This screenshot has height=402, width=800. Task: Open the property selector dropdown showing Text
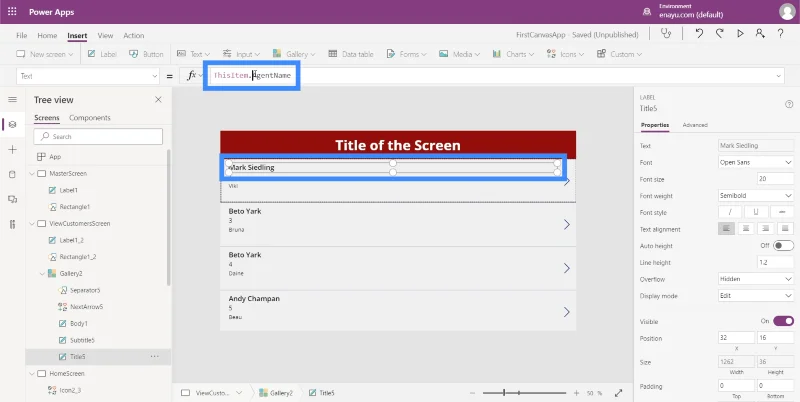[x=88, y=76]
